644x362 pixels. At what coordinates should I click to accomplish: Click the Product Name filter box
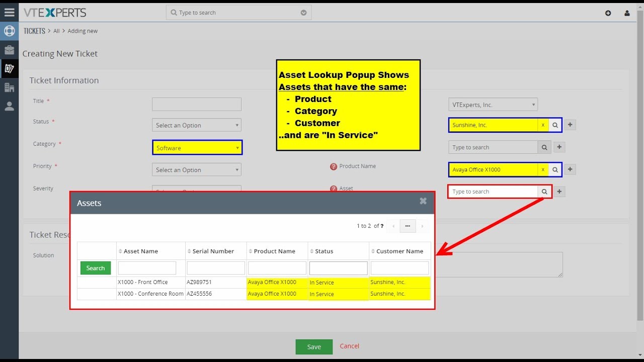tap(277, 268)
